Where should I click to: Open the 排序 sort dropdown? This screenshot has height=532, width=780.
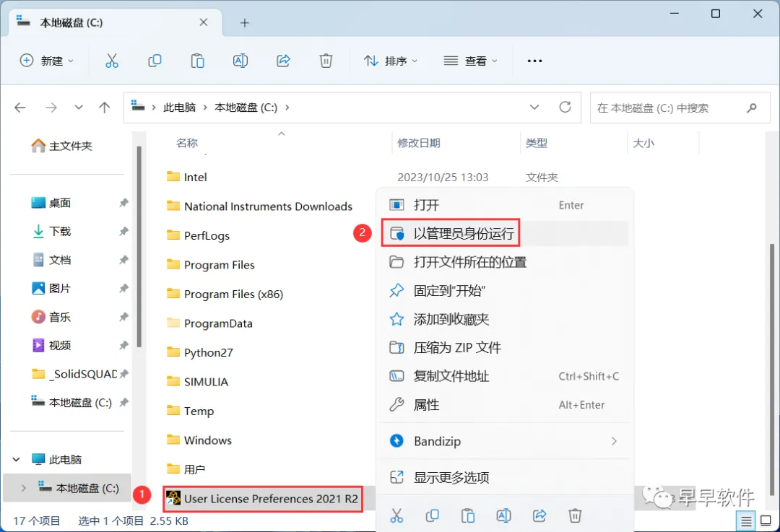pos(391,61)
